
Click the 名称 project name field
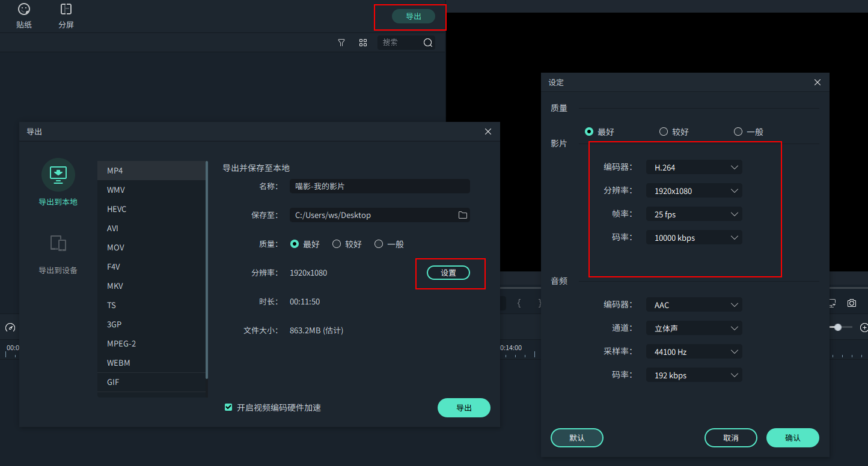379,186
